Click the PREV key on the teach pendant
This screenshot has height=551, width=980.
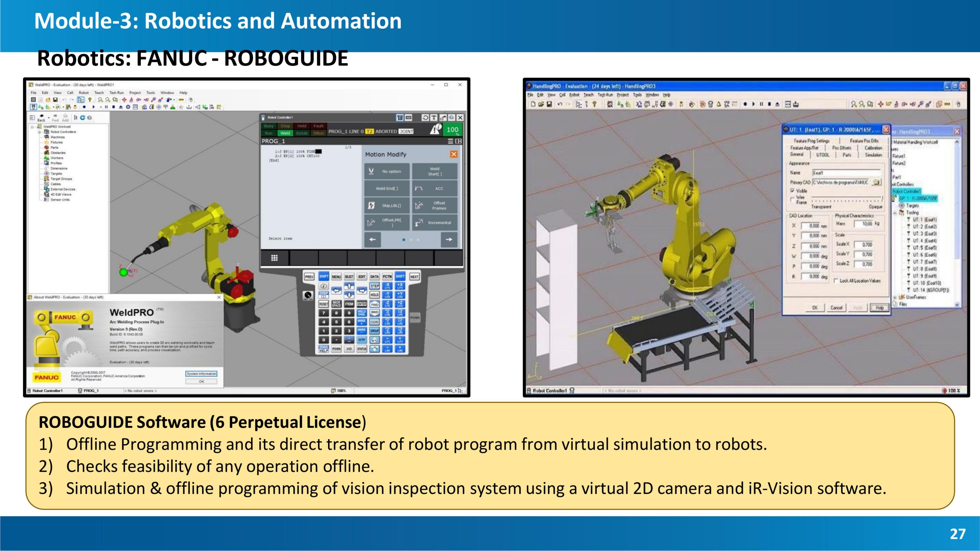click(x=309, y=276)
